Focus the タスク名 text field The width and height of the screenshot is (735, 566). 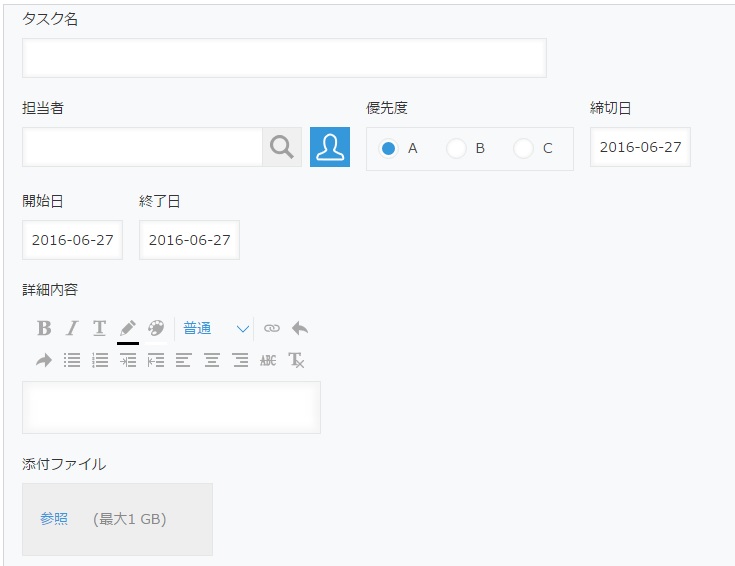(284, 58)
